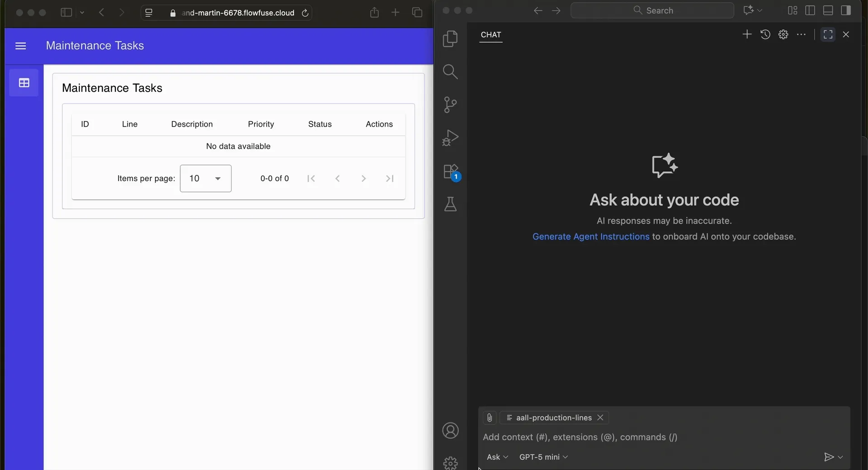Open Extensions view showing 1 notification
Screen dimensions: 868x470
point(450,172)
